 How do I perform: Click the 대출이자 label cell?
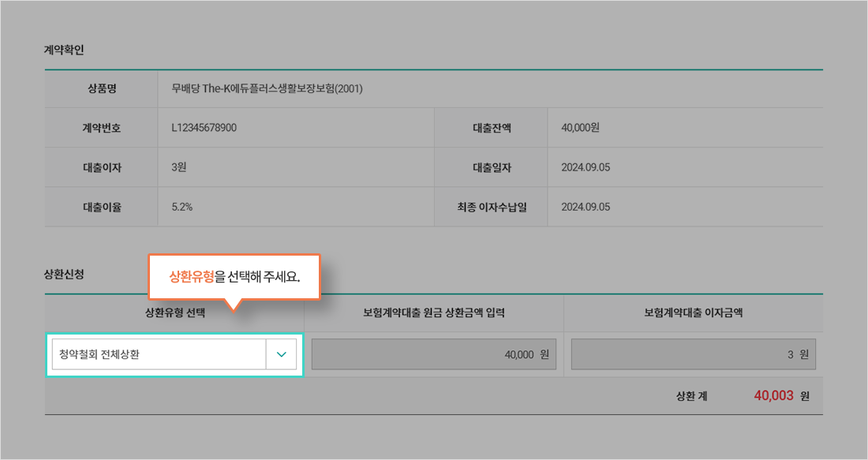click(x=101, y=167)
